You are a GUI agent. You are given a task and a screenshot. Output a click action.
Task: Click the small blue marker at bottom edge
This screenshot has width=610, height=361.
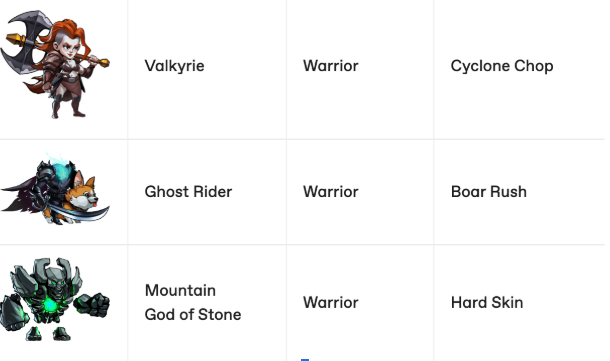[305, 360]
